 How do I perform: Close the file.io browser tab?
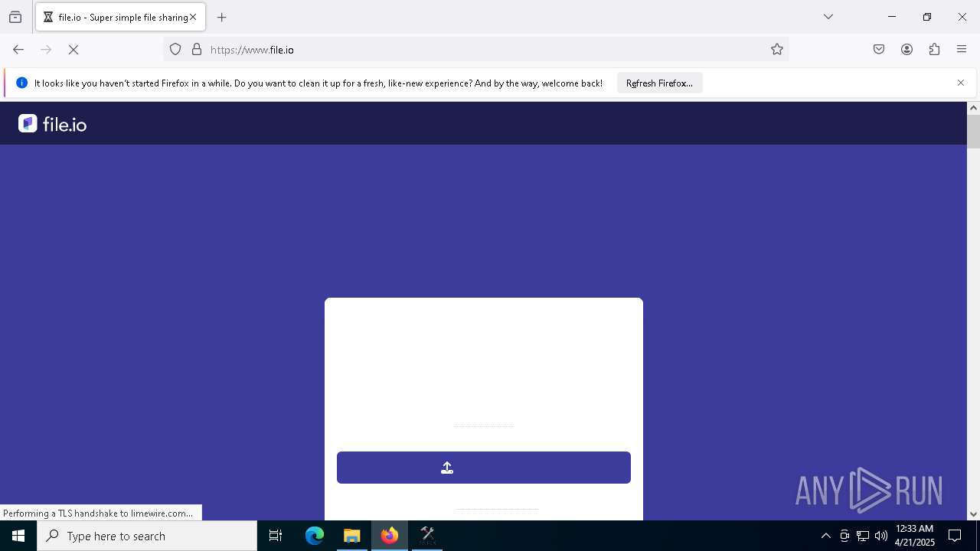click(193, 17)
